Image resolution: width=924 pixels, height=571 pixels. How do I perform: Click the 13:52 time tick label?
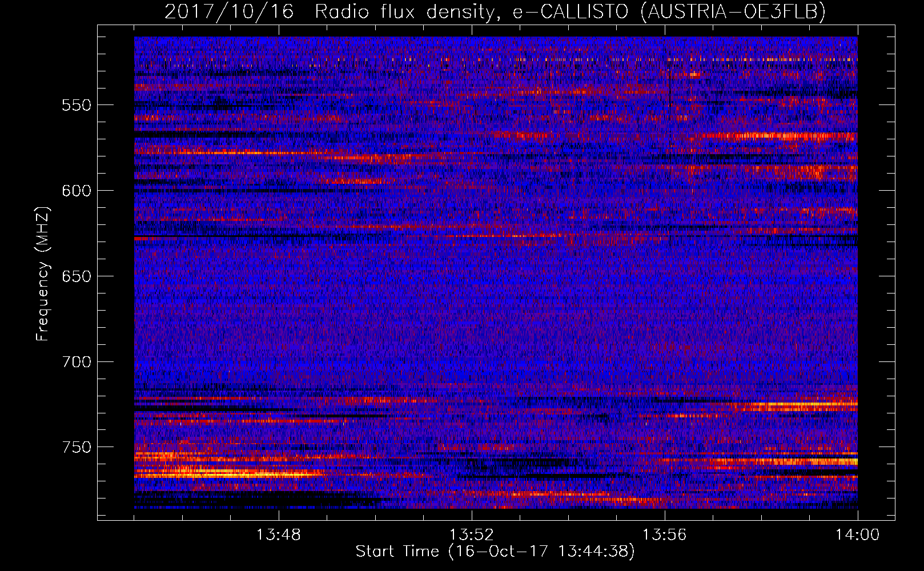(x=471, y=534)
